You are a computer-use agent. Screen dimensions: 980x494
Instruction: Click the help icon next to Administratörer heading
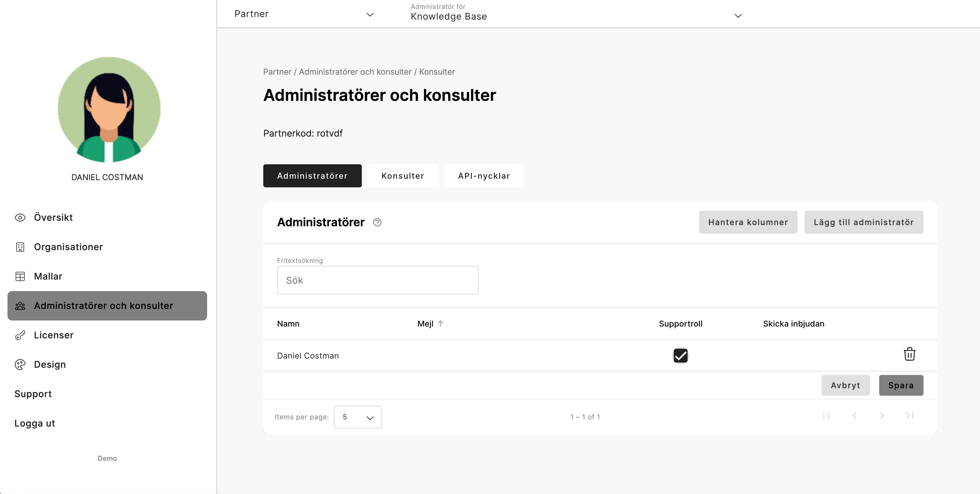pyautogui.click(x=377, y=222)
